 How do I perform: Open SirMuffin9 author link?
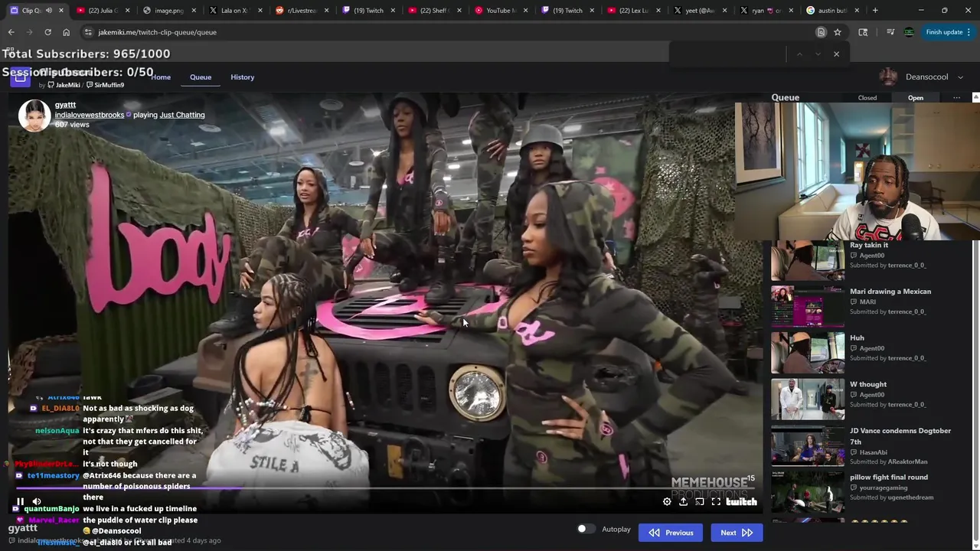coord(105,85)
